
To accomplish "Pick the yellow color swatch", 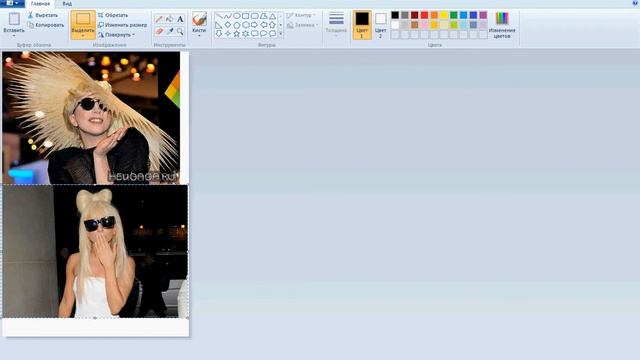I will (x=444, y=15).
